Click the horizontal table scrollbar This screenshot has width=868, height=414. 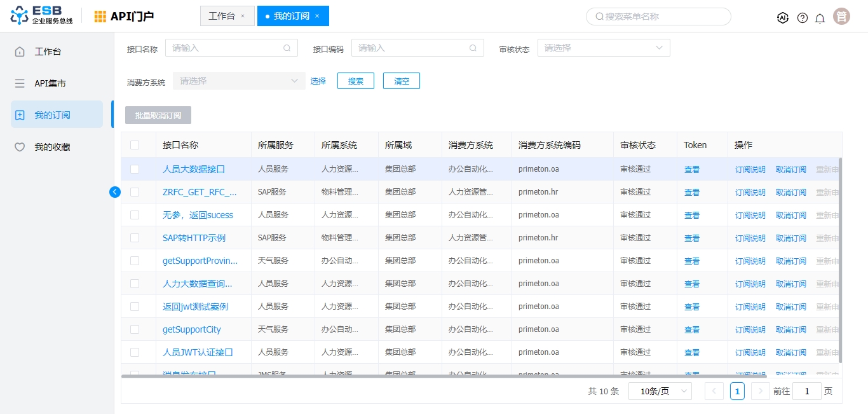tap(445, 376)
